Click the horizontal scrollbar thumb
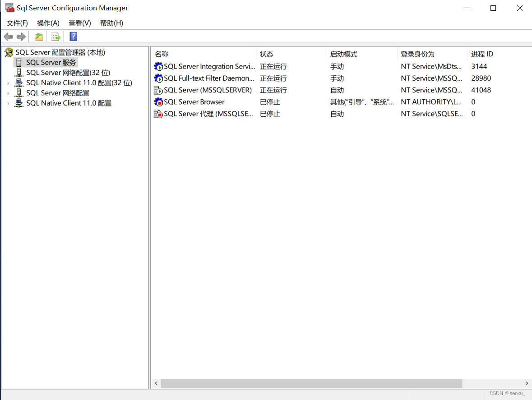This screenshot has height=400, width=532. [x=311, y=383]
